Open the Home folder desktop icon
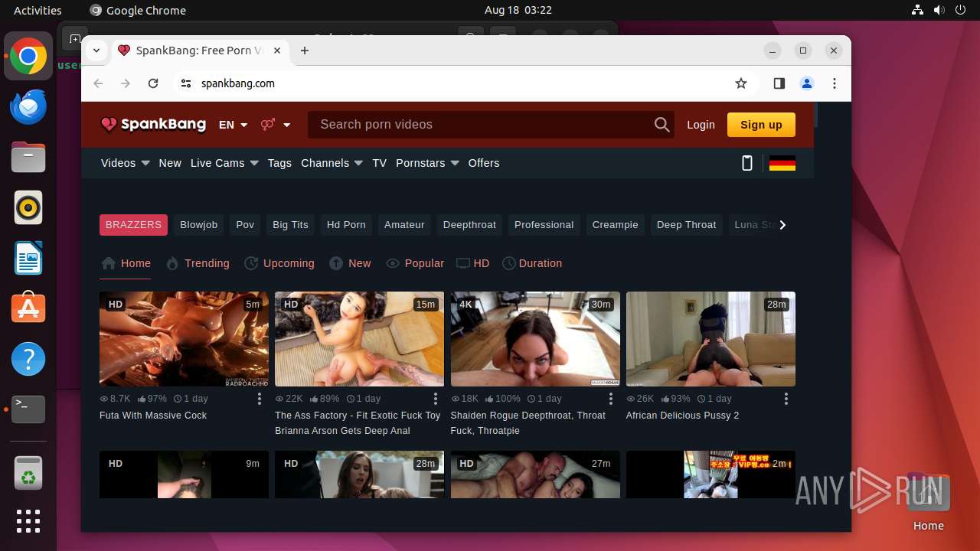Image resolution: width=980 pixels, height=551 pixels. click(928, 502)
